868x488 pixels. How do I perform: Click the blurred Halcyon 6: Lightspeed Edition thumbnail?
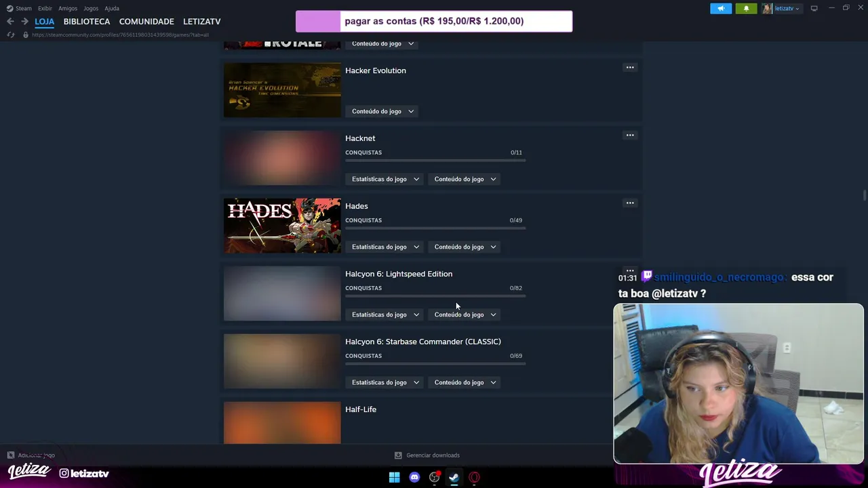click(x=282, y=293)
